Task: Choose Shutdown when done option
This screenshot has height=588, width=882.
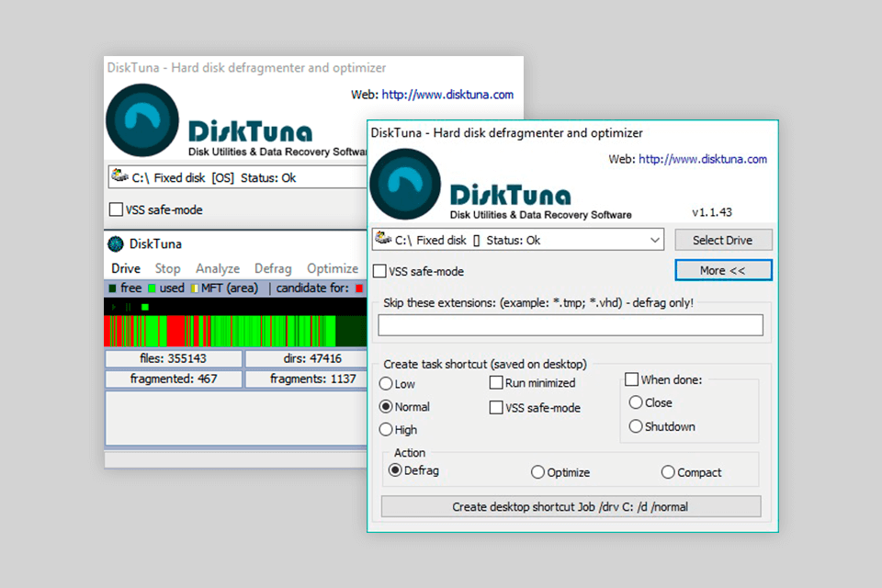Action: pyautogui.click(x=636, y=426)
